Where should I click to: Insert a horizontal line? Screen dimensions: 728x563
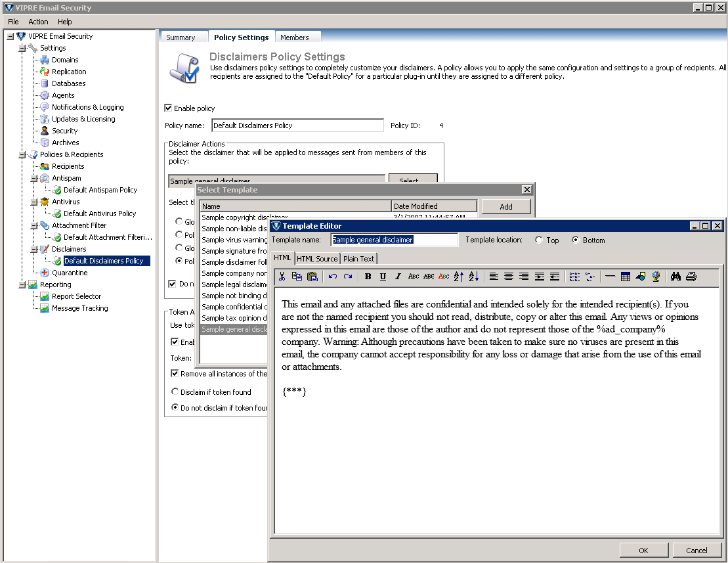[610, 277]
